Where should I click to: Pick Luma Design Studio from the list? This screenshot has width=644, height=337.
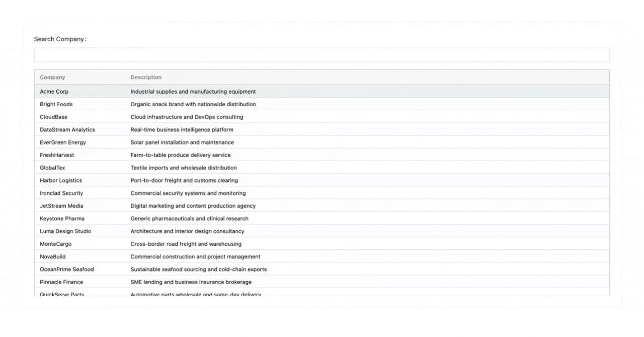[65, 231]
